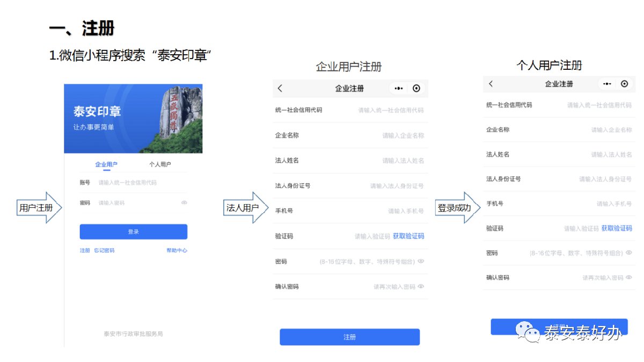Focus 确认密码 input in enterprise registration
This screenshot has width=644, height=362.
tap(349, 287)
